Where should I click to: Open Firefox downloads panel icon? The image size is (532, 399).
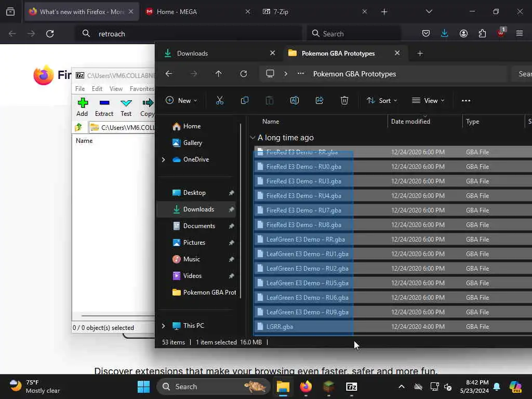tap(445, 33)
